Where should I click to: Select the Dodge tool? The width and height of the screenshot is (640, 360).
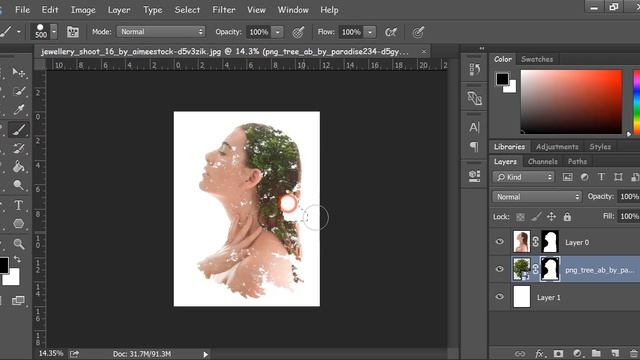coord(19,185)
